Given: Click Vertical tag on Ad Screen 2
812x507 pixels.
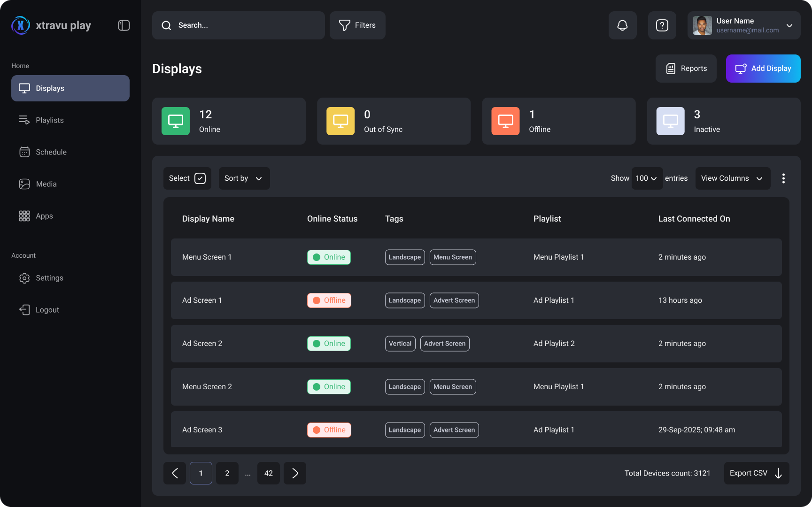Looking at the screenshot, I should pyautogui.click(x=400, y=344).
